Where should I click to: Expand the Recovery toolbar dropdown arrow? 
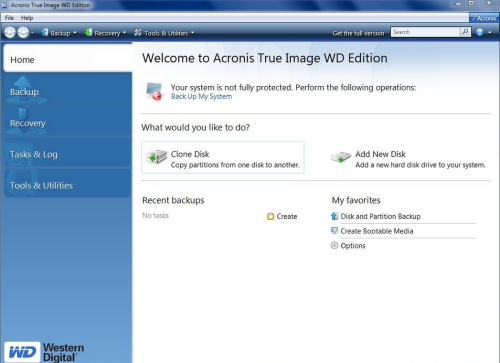click(124, 33)
